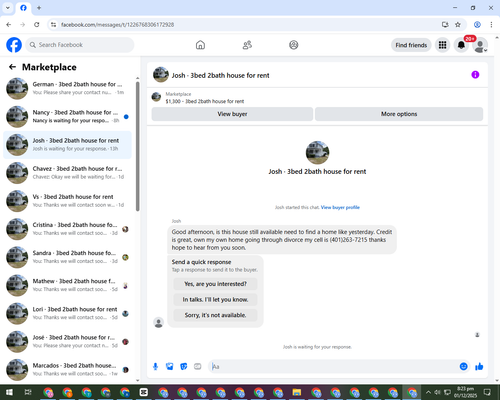Open Windows notification center icon
Viewport: 500px width, 400px height.
(x=487, y=392)
